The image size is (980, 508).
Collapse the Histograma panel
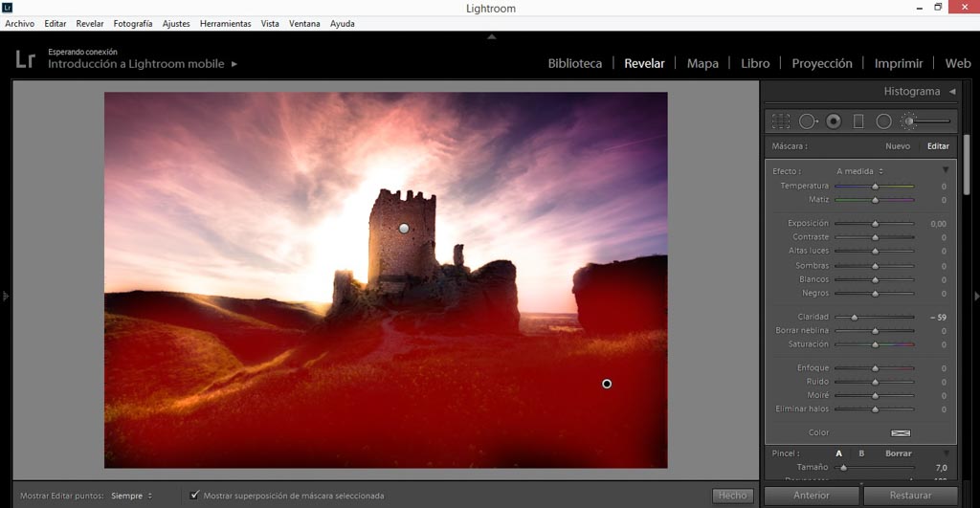coord(952,92)
